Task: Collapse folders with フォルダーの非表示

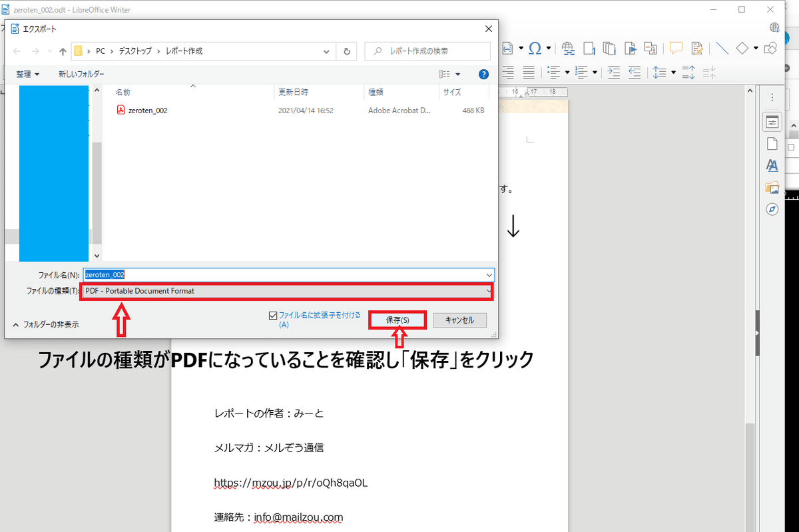Action: point(46,325)
